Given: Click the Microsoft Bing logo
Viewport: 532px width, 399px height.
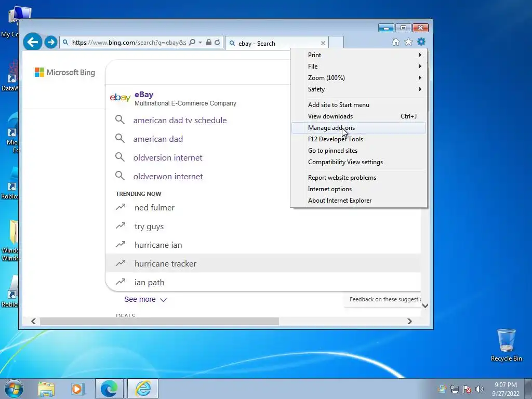Looking at the screenshot, I should [x=65, y=72].
